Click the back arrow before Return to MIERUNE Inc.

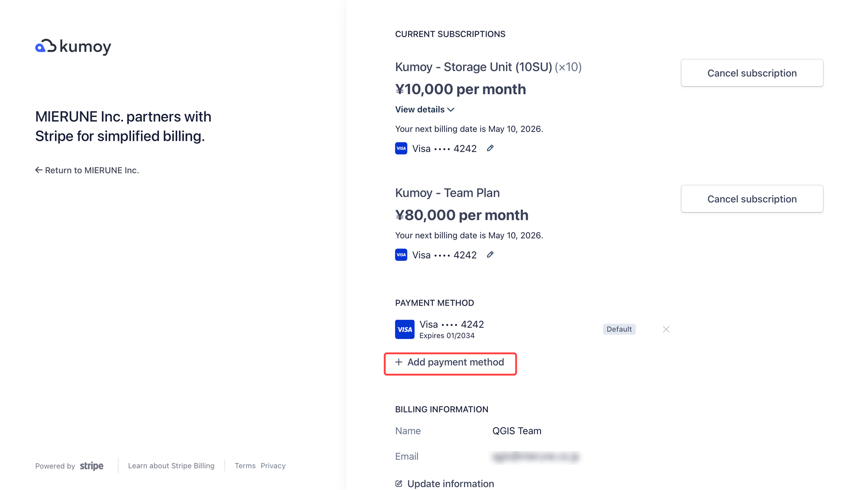click(39, 170)
